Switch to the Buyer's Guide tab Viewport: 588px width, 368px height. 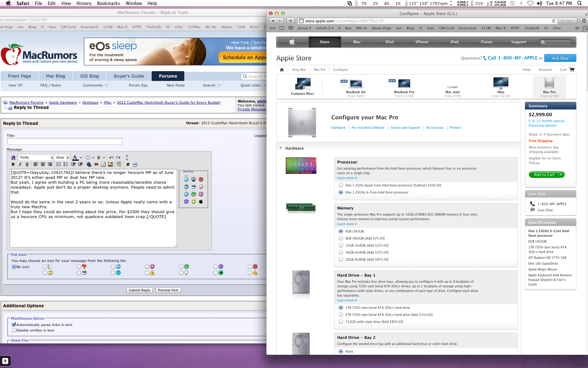[129, 76]
